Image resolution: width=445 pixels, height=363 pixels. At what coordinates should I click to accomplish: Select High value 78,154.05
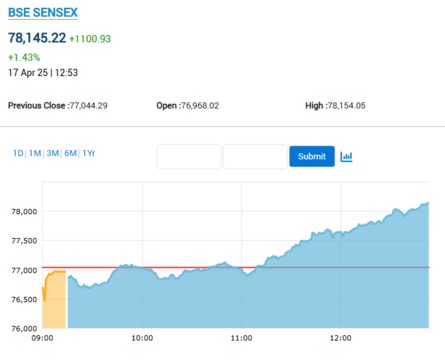coord(346,106)
